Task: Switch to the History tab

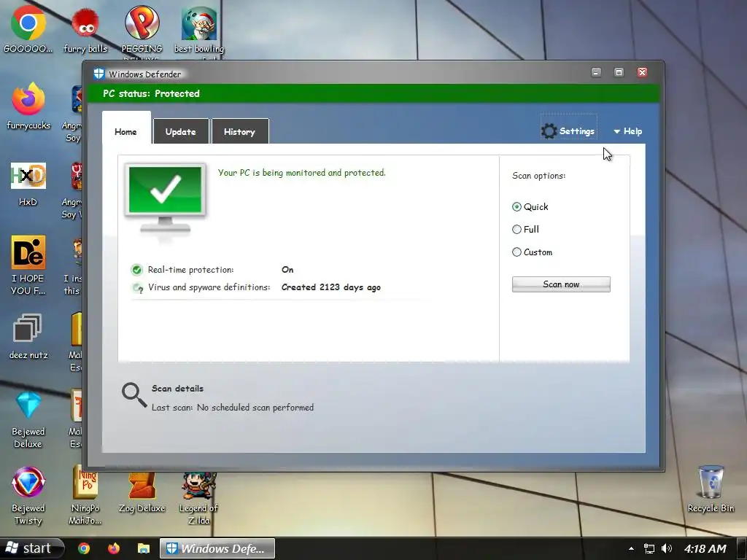Action: [239, 131]
